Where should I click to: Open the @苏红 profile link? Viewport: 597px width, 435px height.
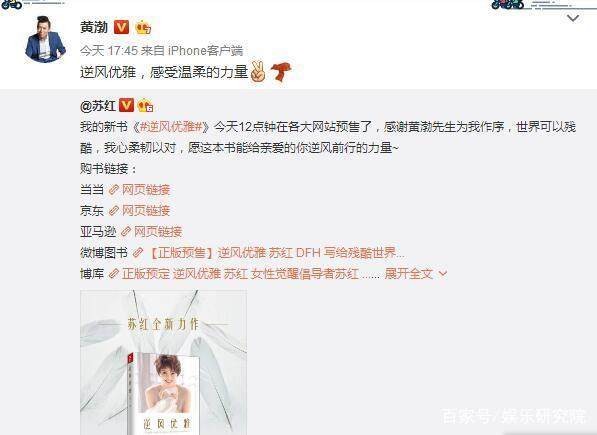(98, 105)
